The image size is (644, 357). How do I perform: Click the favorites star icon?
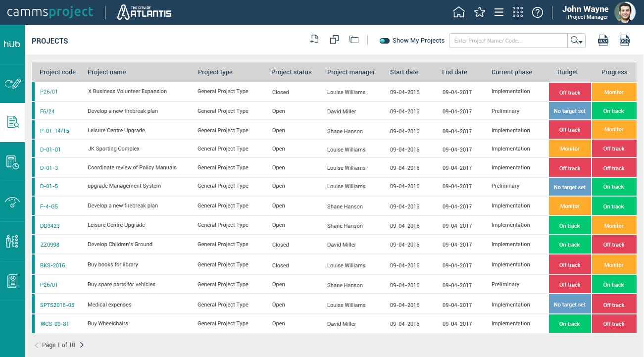point(479,12)
